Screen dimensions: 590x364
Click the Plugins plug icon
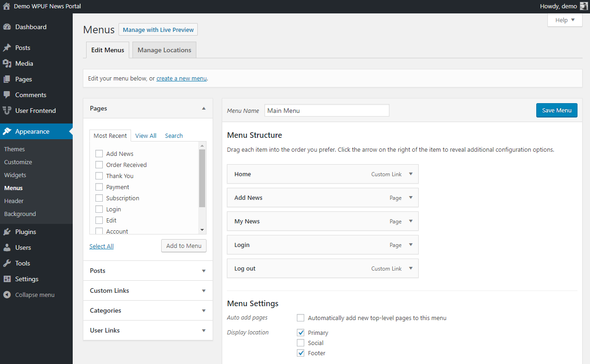click(7, 232)
